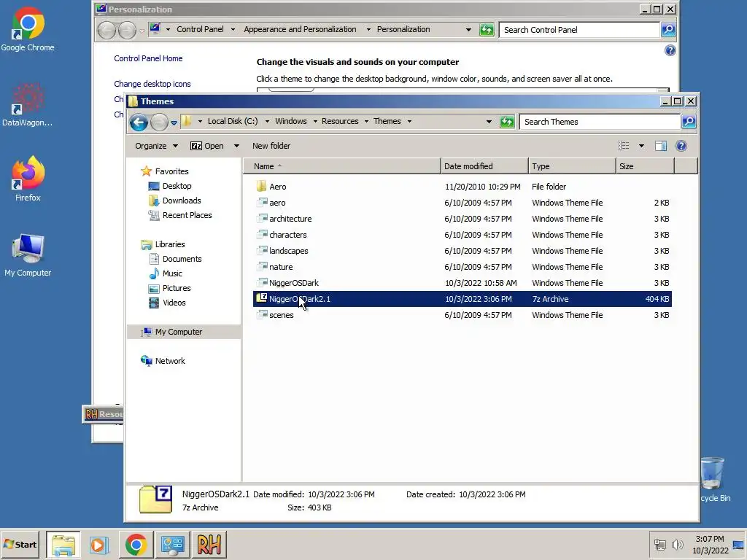Viewport: 747px width, 560px height.
Task: Click the Search Themes field
Action: coord(600,122)
